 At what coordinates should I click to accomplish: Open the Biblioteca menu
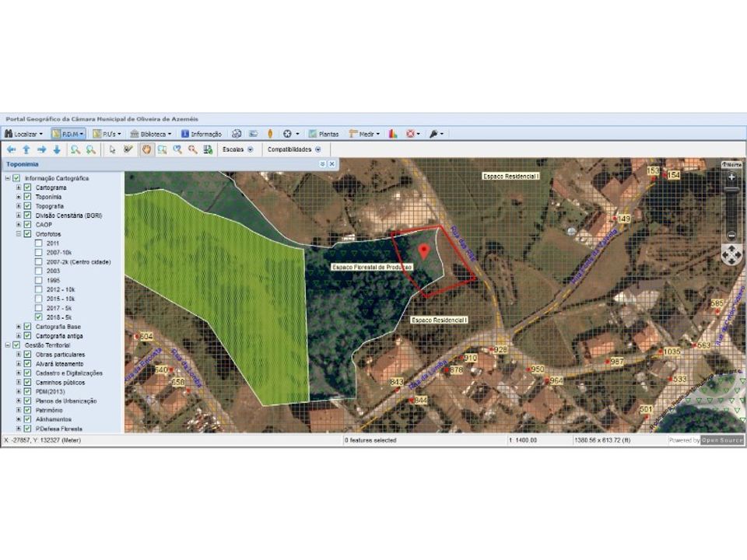(x=150, y=134)
